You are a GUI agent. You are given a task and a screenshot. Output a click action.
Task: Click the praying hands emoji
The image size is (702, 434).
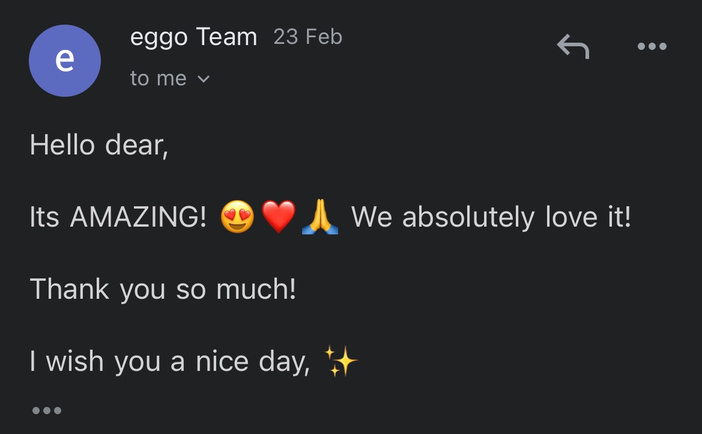320,217
